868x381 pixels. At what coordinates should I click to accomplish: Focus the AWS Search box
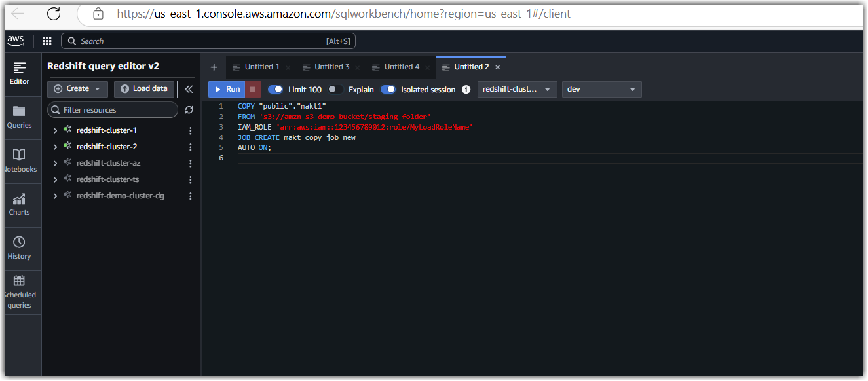pyautogui.click(x=208, y=41)
